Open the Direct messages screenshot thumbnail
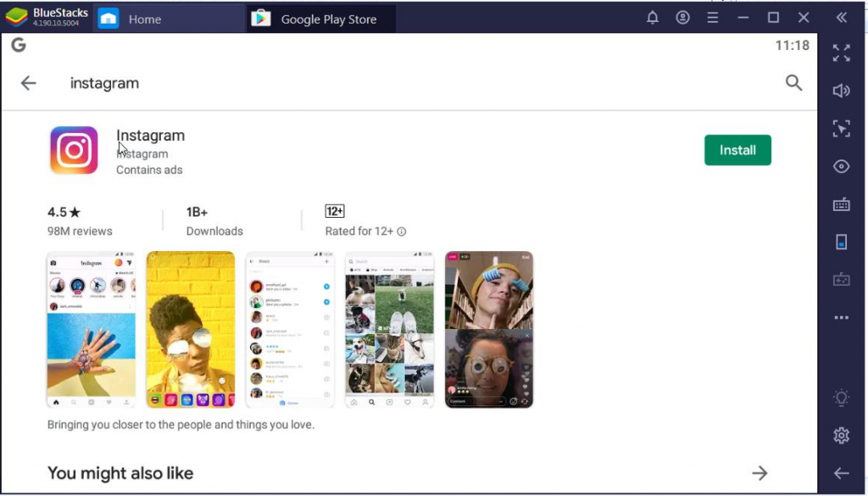Viewport: 868px width, 496px height. pyautogui.click(x=290, y=330)
